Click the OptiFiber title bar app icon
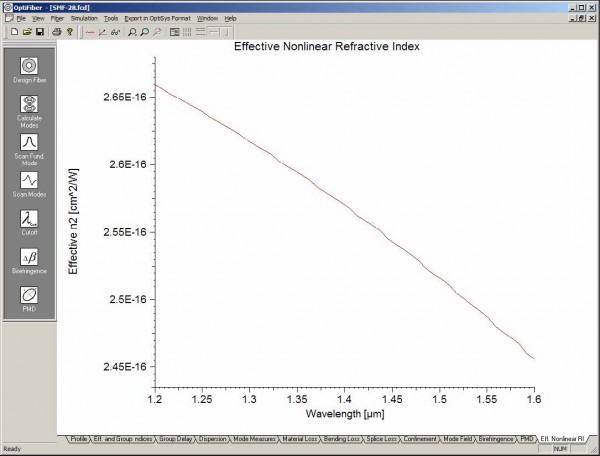 (x=7, y=7)
